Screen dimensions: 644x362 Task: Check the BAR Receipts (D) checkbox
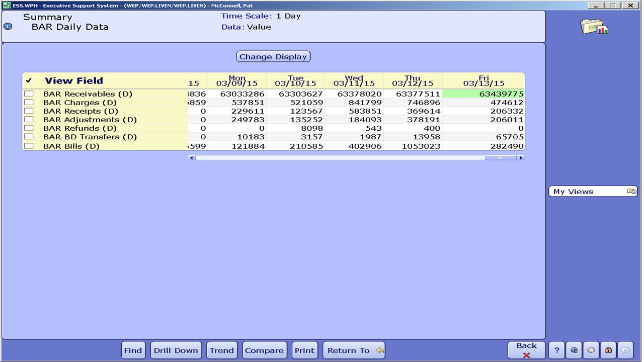pyautogui.click(x=29, y=111)
